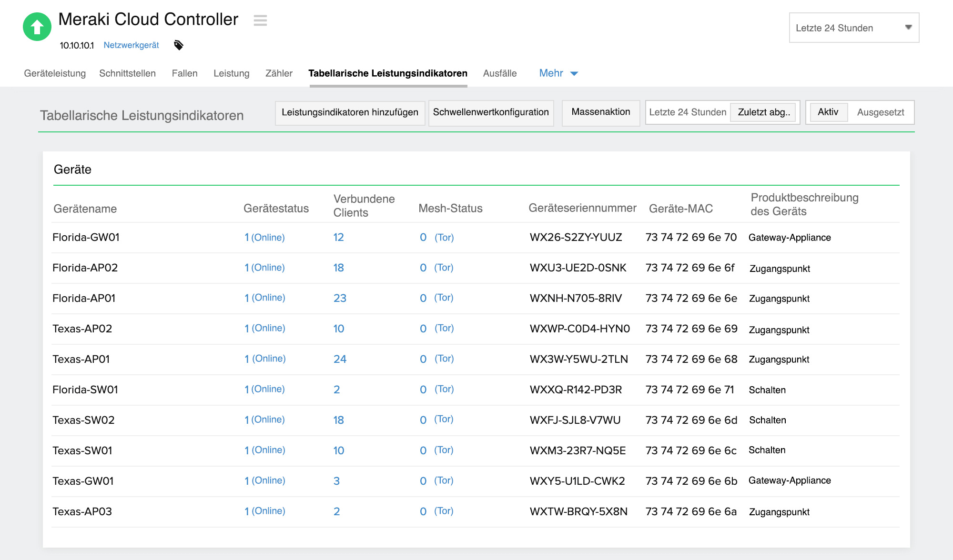This screenshot has width=953, height=560.
Task: Click the Online status link for Florida-AP02
Action: click(265, 268)
